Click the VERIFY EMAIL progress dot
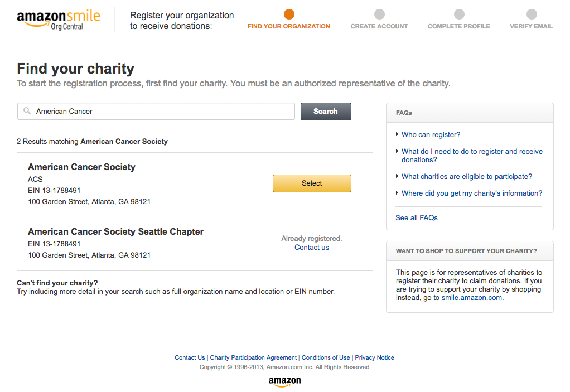Viewport: 570px width, 392px height. [x=531, y=14]
